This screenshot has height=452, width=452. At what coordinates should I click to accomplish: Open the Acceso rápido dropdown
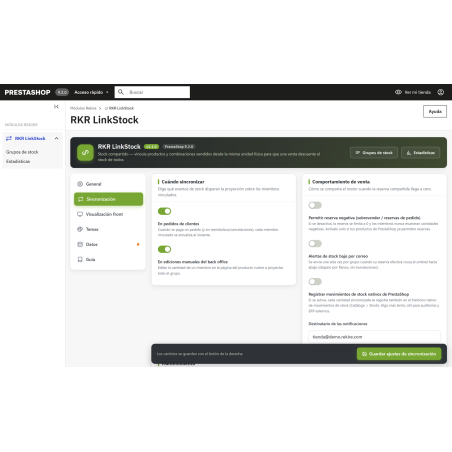pyautogui.click(x=91, y=92)
